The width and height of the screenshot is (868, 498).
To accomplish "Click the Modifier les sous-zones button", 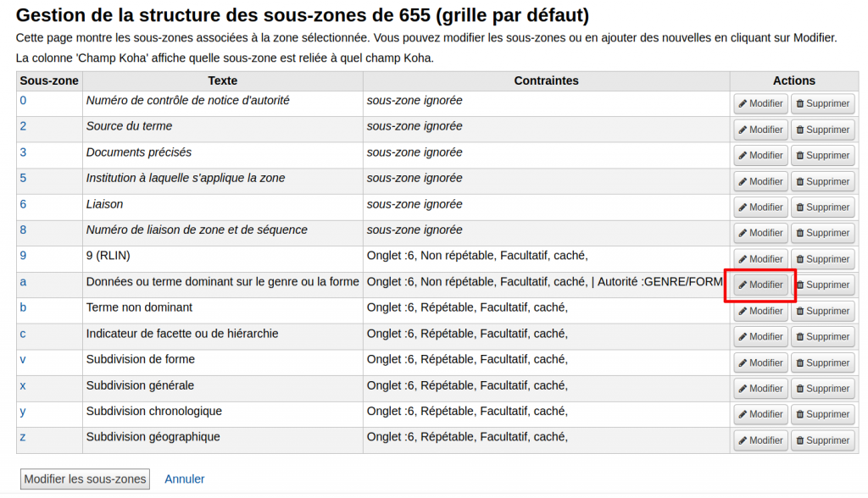I will click(85, 479).
